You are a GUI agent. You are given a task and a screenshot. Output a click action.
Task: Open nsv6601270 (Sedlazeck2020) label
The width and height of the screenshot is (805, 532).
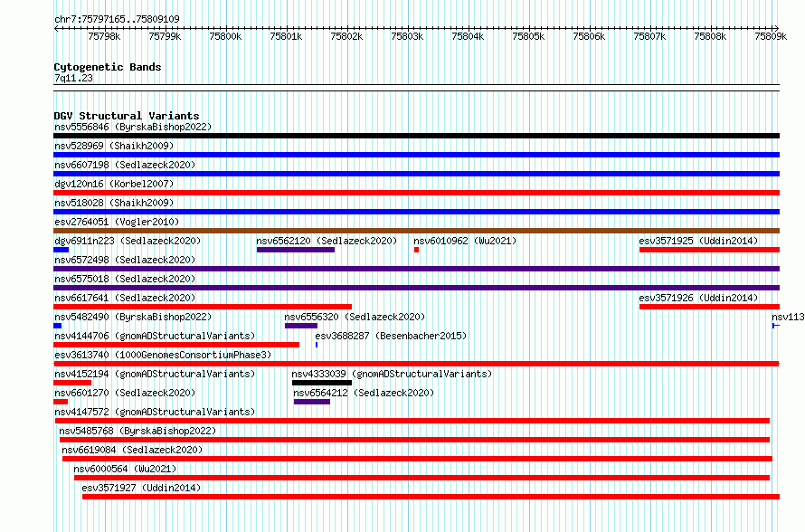(125, 393)
